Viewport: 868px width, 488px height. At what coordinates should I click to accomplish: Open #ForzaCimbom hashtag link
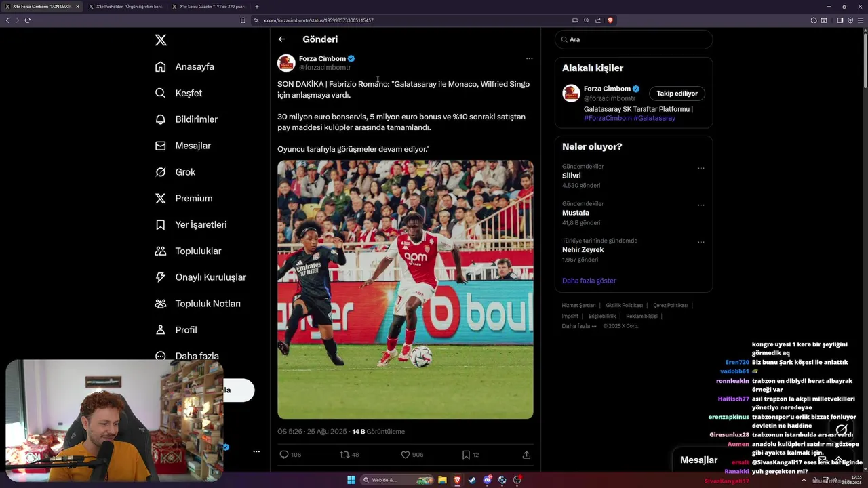(x=607, y=118)
